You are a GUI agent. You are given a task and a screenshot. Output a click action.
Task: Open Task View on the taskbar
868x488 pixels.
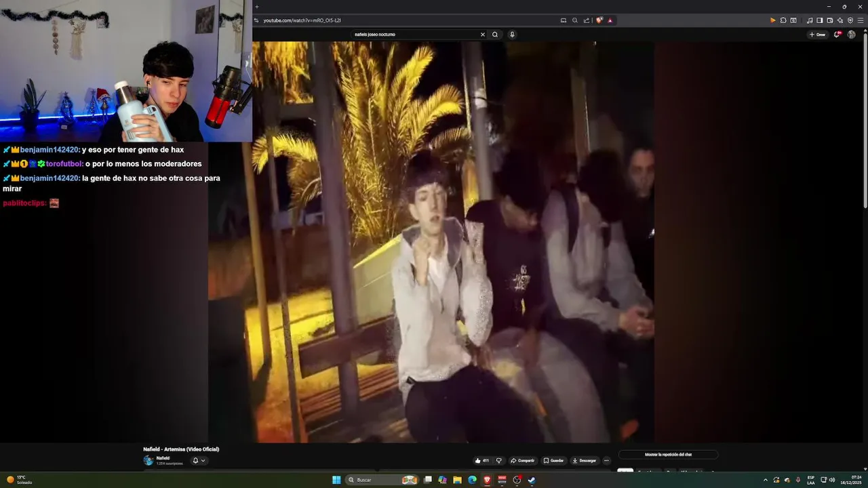(x=428, y=480)
